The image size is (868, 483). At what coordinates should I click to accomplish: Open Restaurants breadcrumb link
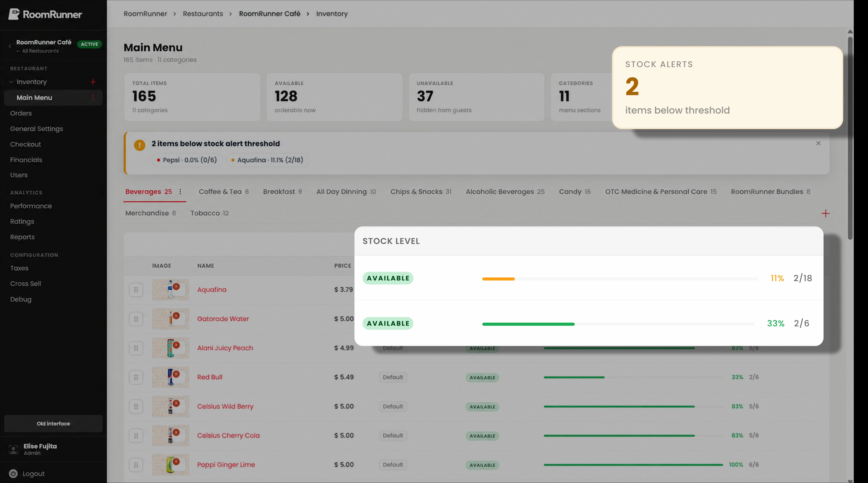203,14
